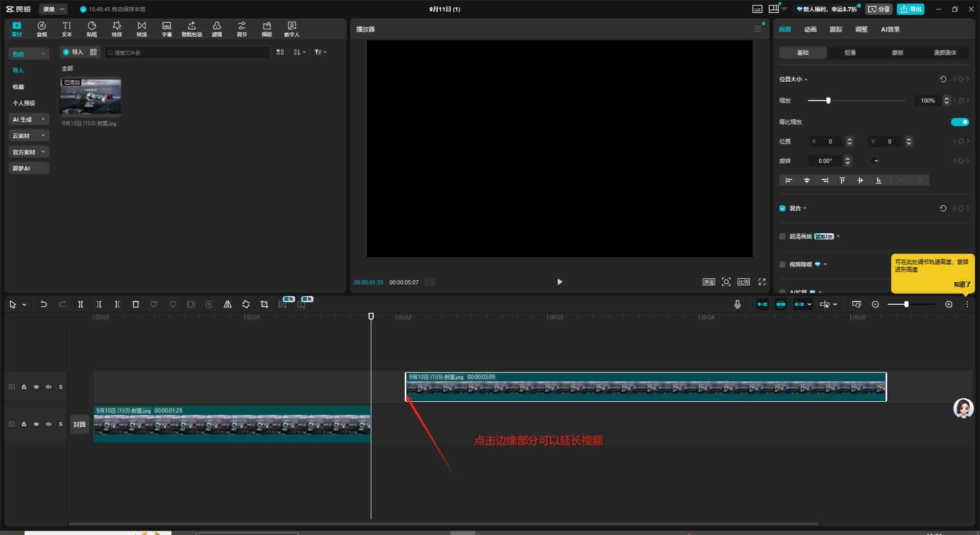Enable the 视频降噪 checkbox
This screenshot has width=980, height=535.
pyautogui.click(x=782, y=264)
